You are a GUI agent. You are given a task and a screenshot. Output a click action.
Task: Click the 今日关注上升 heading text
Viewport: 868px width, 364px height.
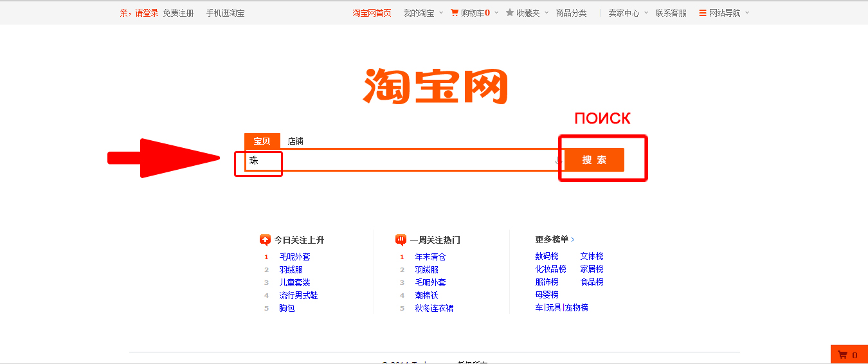pyautogui.click(x=299, y=240)
